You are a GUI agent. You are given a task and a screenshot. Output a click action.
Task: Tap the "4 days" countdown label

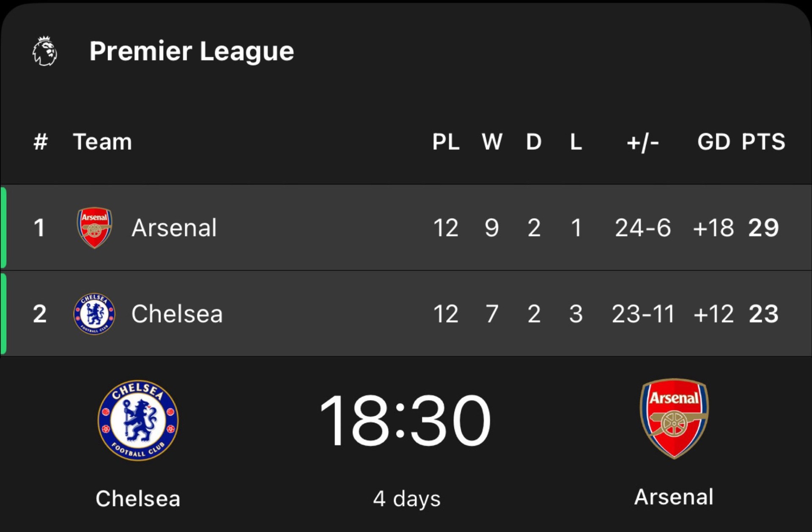point(406,499)
